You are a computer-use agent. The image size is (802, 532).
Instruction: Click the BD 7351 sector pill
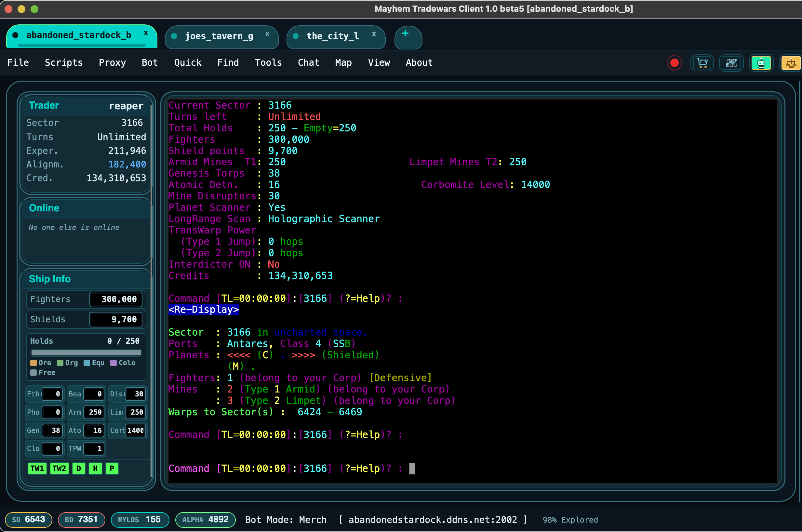[81, 519]
